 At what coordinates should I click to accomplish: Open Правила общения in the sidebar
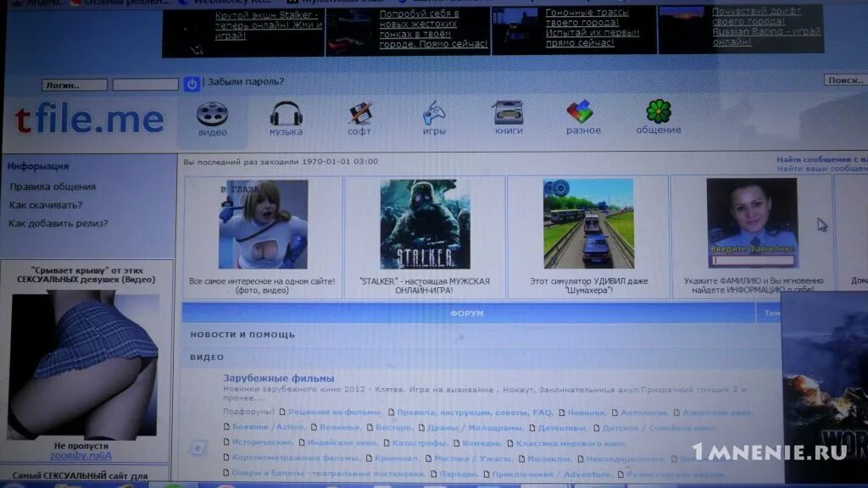click(x=53, y=186)
